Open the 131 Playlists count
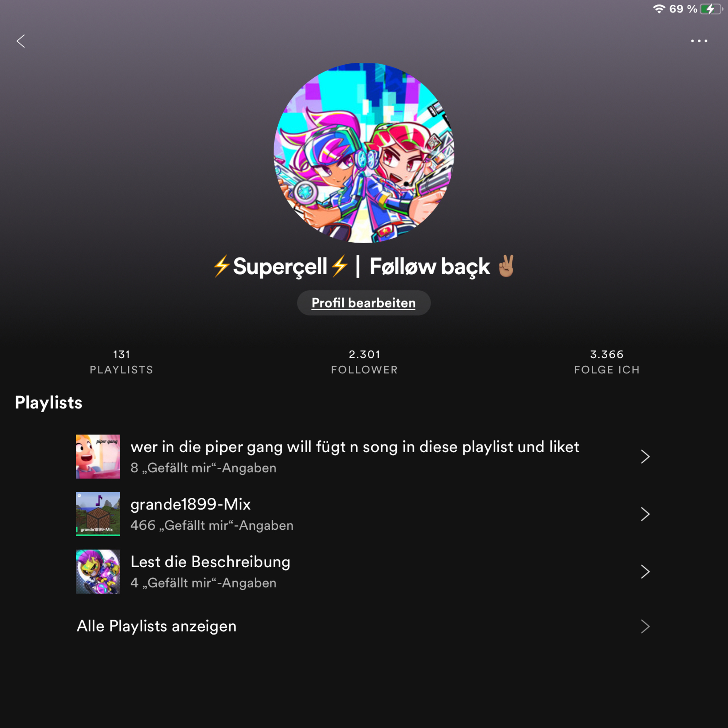The width and height of the screenshot is (728, 728). pos(121,362)
